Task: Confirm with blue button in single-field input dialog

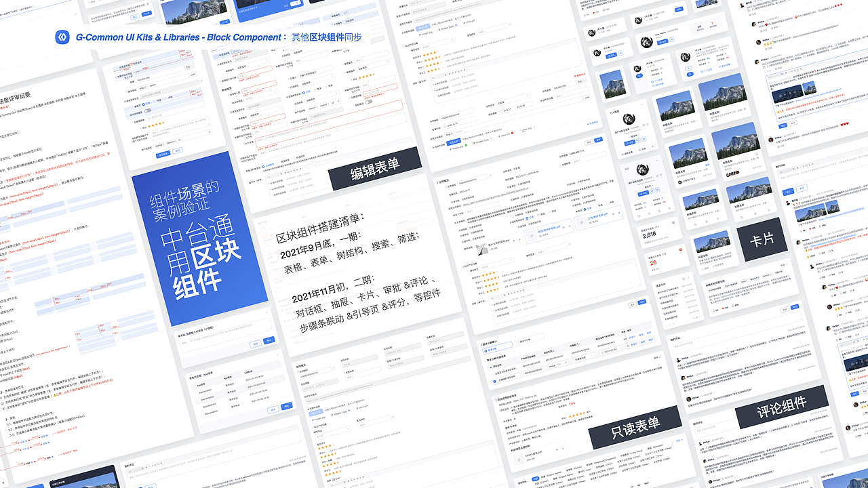Action: 270,340
